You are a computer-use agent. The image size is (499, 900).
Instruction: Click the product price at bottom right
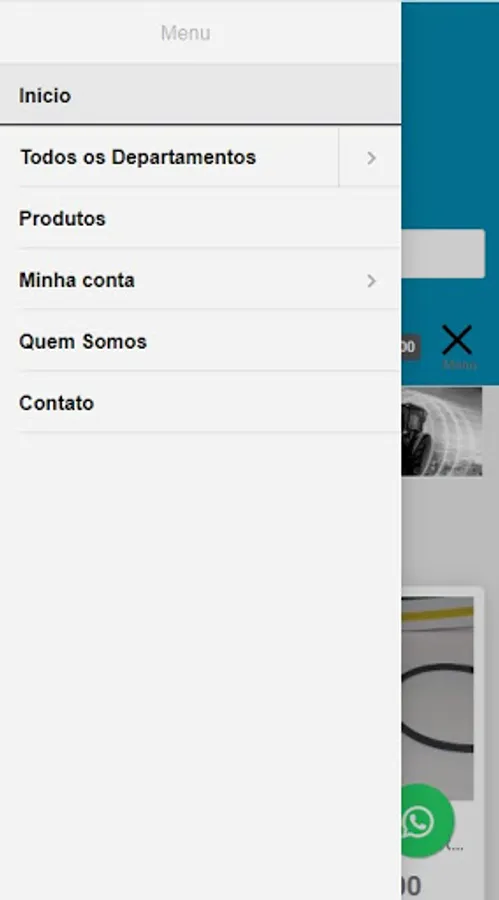412,885
